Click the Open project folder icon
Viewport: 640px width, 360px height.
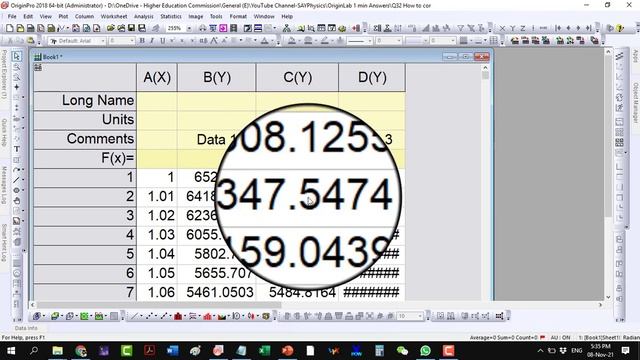[x=111, y=28]
